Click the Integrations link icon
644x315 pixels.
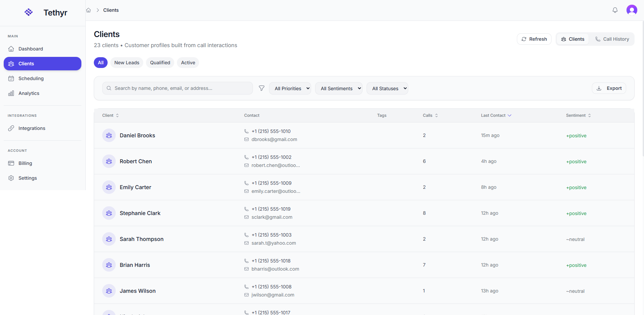pyautogui.click(x=11, y=128)
